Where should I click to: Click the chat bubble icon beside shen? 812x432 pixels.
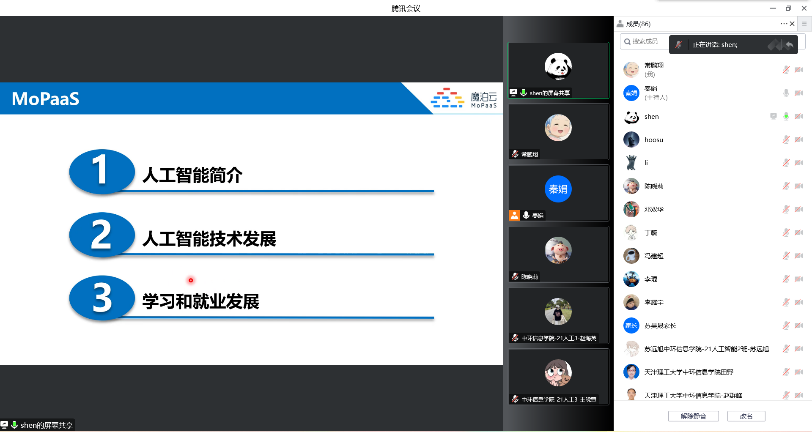(x=773, y=116)
